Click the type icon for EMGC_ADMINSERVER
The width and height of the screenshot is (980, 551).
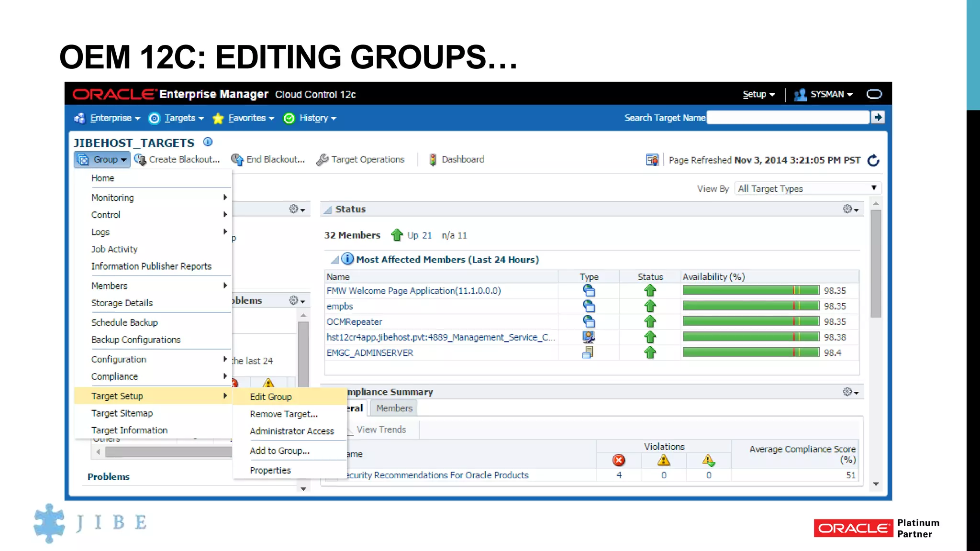click(x=588, y=353)
